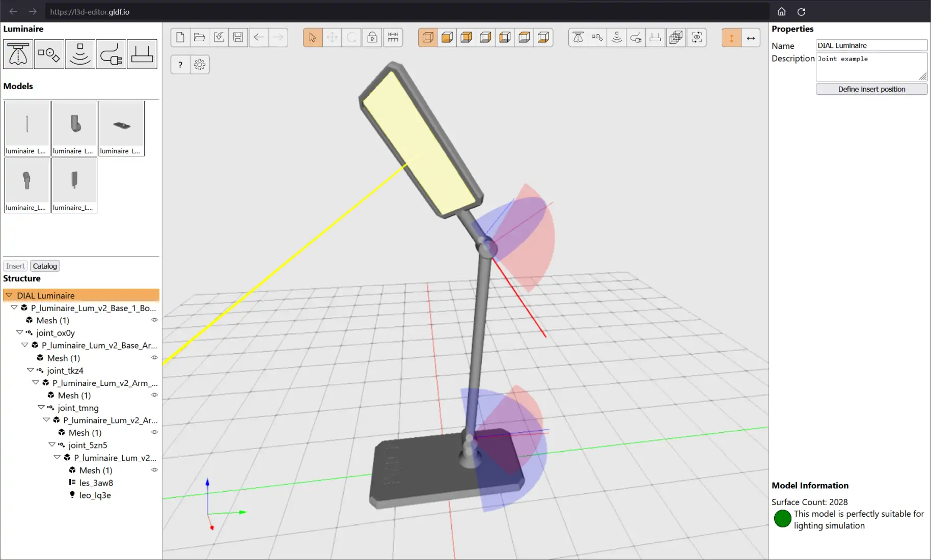Select the leo_lq3e tree item
The height and width of the screenshot is (560, 931).
click(x=95, y=495)
